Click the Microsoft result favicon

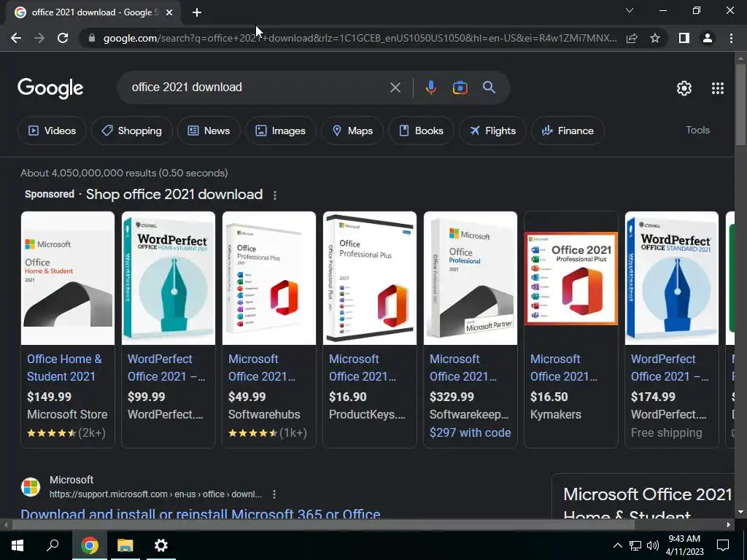[x=31, y=487]
